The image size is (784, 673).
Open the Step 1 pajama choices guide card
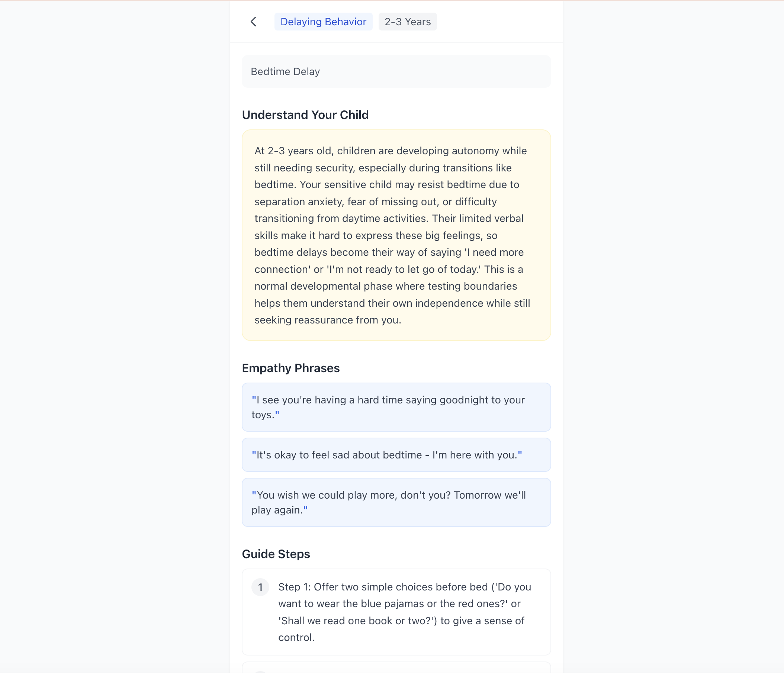click(396, 612)
